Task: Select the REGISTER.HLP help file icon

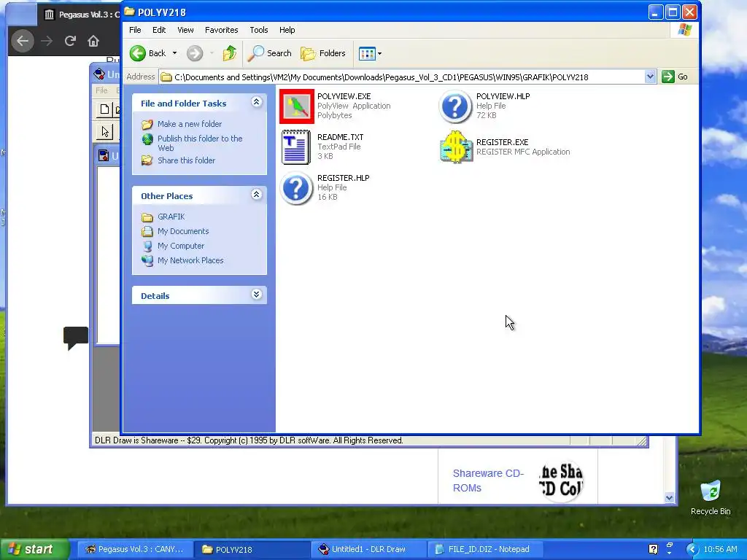Action: click(x=296, y=187)
